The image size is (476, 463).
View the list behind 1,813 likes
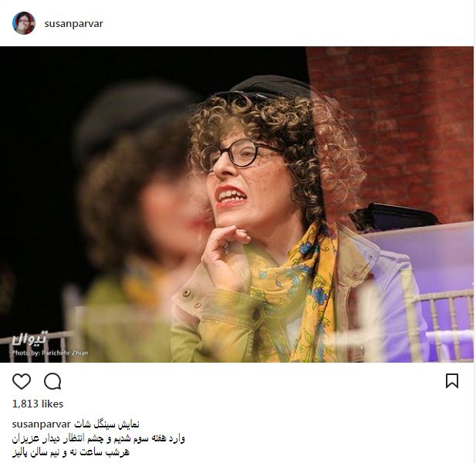click(38, 404)
